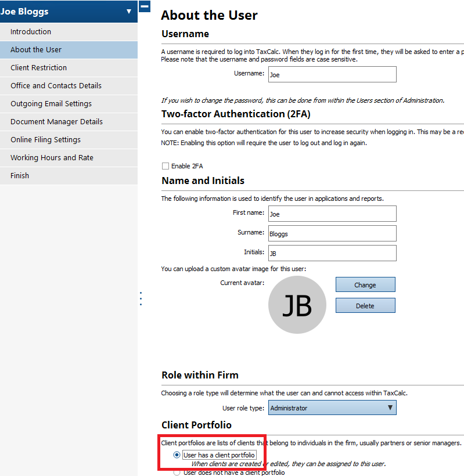Open Document Manager Details section
Image resolution: width=464 pixels, height=476 pixels.
tap(56, 122)
